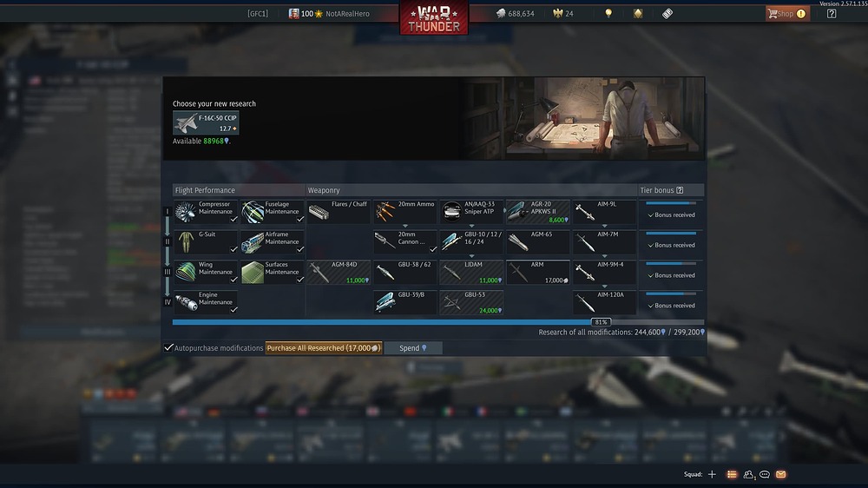The height and width of the screenshot is (488, 868).
Task: Select the Compressor Maintenance modification
Action: [x=206, y=212]
